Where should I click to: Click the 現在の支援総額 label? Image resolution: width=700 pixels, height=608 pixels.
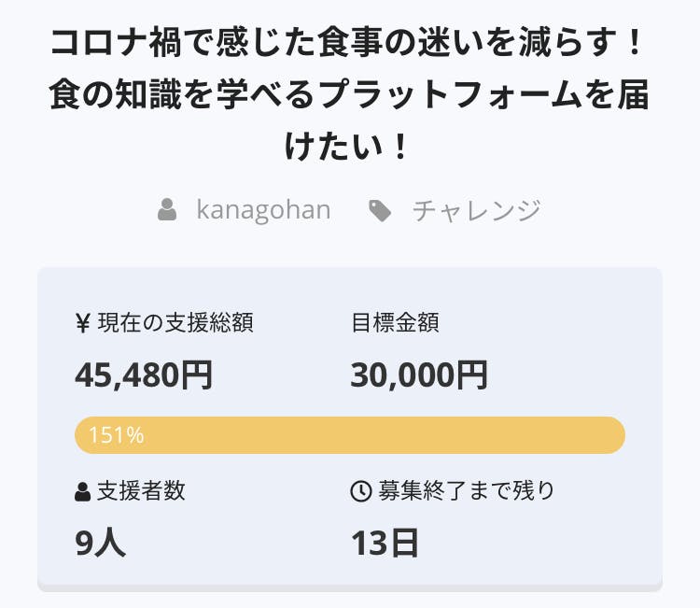click(175, 323)
